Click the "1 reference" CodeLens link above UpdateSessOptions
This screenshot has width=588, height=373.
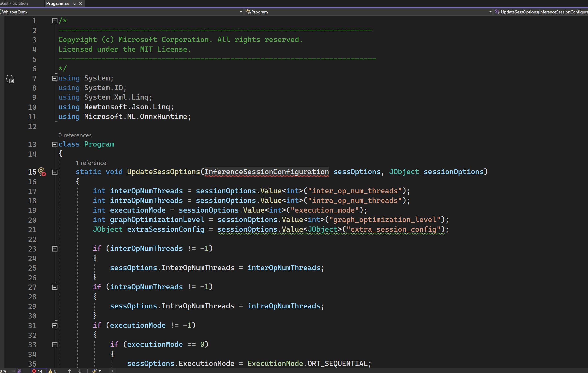pyautogui.click(x=91, y=163)
